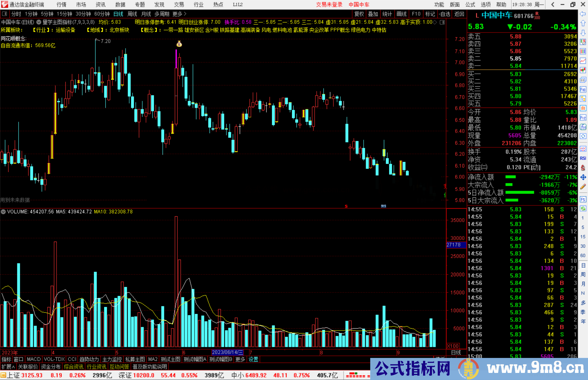Open the colored quote list grid icon

583,51
